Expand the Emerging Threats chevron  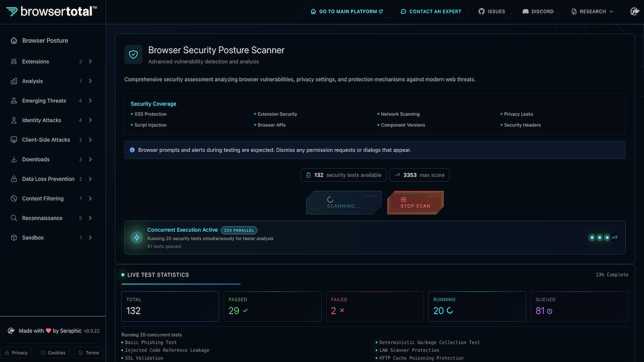[91, 101]
